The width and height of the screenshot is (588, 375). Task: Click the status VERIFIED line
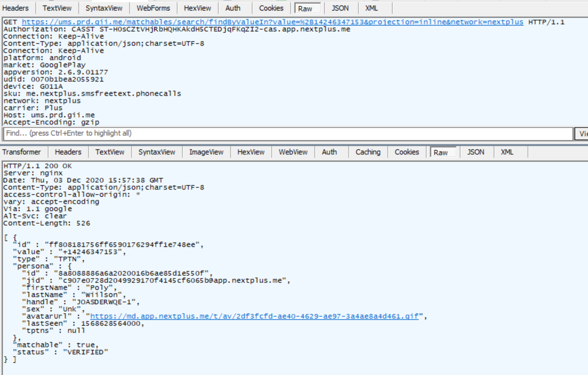coord(60,352)
